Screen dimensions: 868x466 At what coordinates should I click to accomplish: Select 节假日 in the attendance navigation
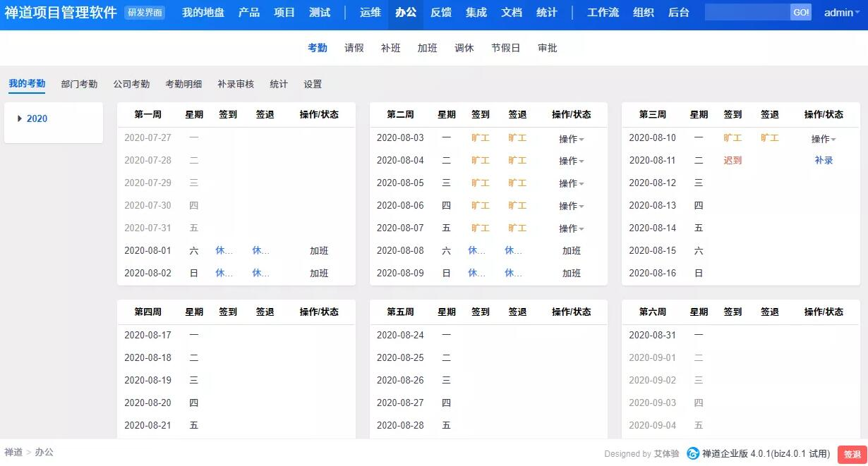(x=505, y=48)
